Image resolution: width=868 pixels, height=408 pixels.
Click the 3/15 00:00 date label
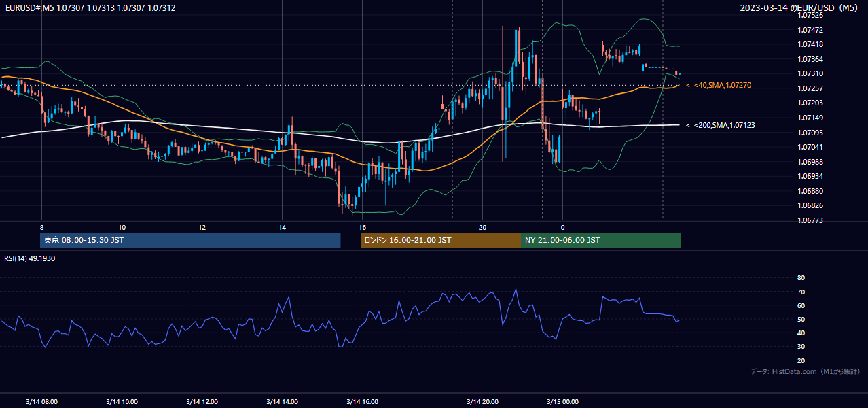click(562, 401)
